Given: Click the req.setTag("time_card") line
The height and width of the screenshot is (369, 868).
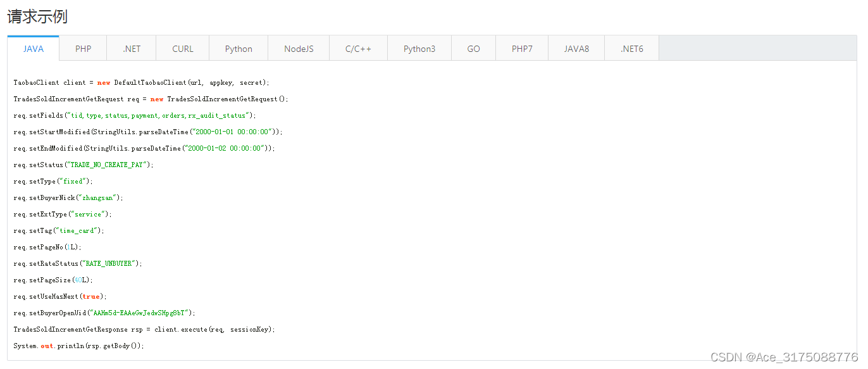Looking at the screenshot, I should [59, 230].
